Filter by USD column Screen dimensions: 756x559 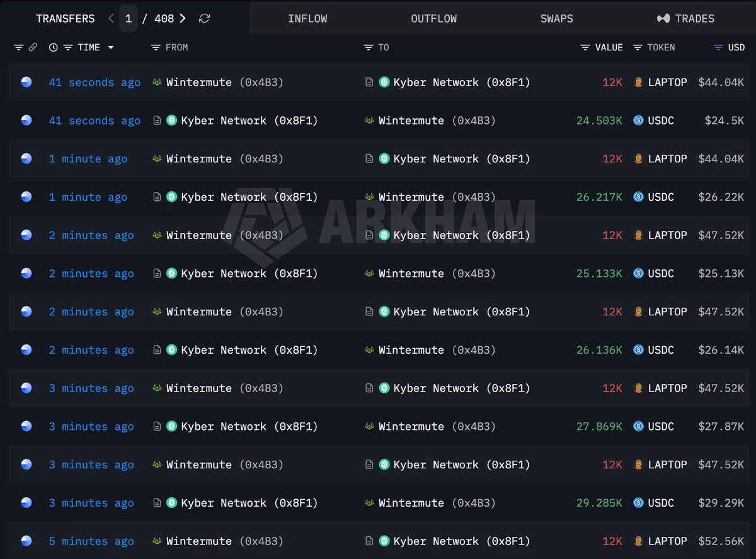pyautogui.click(x=718, y=47)
